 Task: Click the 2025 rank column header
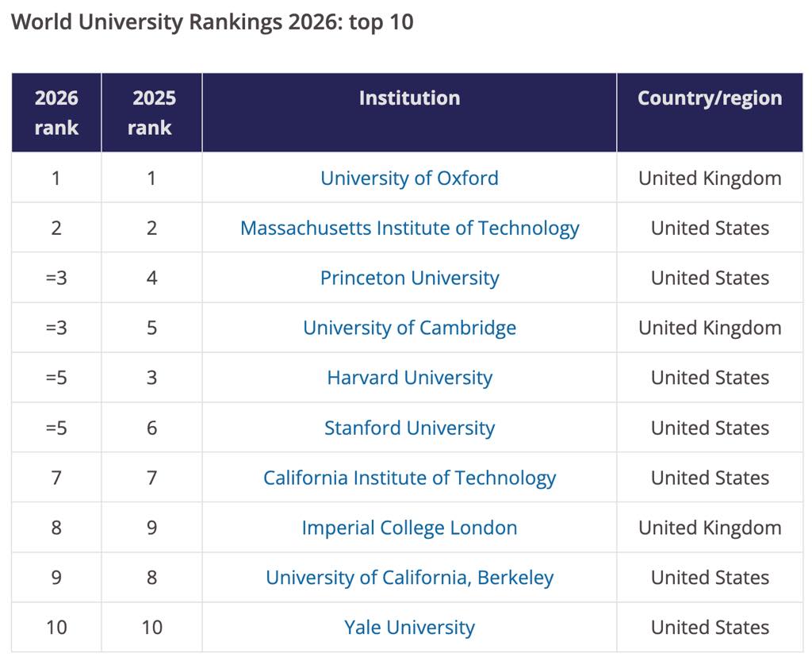(151, 113)
